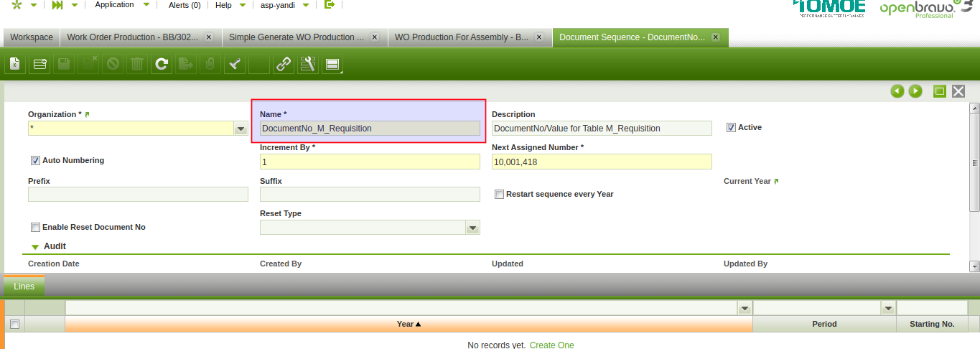Click the new row in grid icon
The height and width of the screenshot is (349, 980).
(40, 65)
